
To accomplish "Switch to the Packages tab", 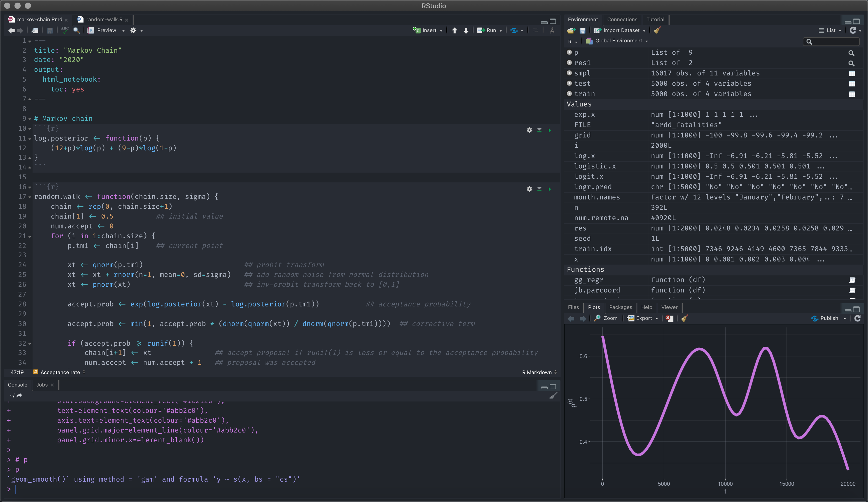I will (x=620, y=307).
